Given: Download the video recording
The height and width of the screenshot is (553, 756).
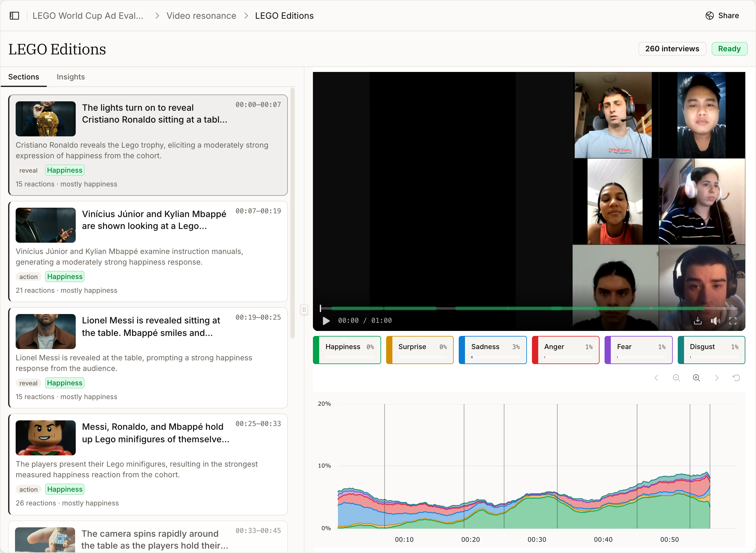Looking at the screenshot, I should point(698,321).
